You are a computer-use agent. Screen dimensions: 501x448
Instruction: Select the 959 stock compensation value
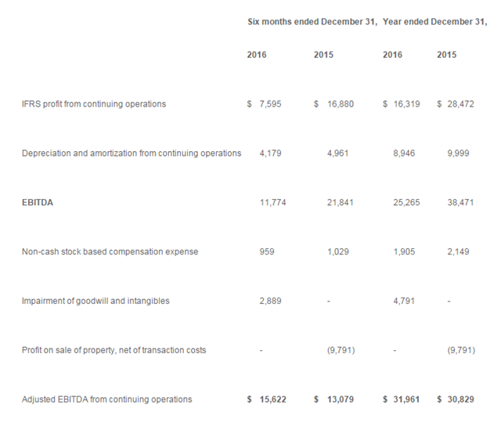[267, 251]
